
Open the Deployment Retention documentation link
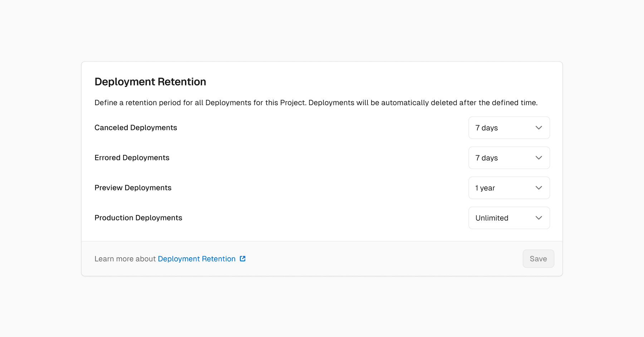(196, 259)
